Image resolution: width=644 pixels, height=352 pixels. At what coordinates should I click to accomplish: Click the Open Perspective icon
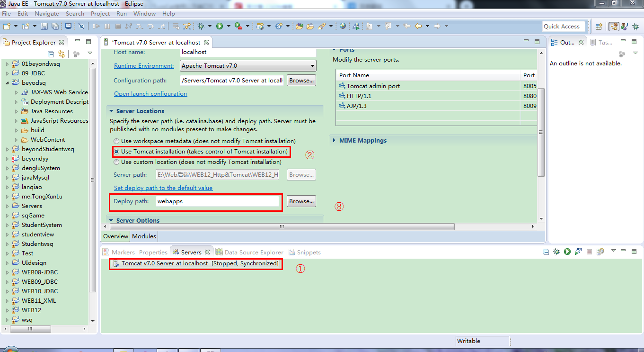click(x=599, y=27)
